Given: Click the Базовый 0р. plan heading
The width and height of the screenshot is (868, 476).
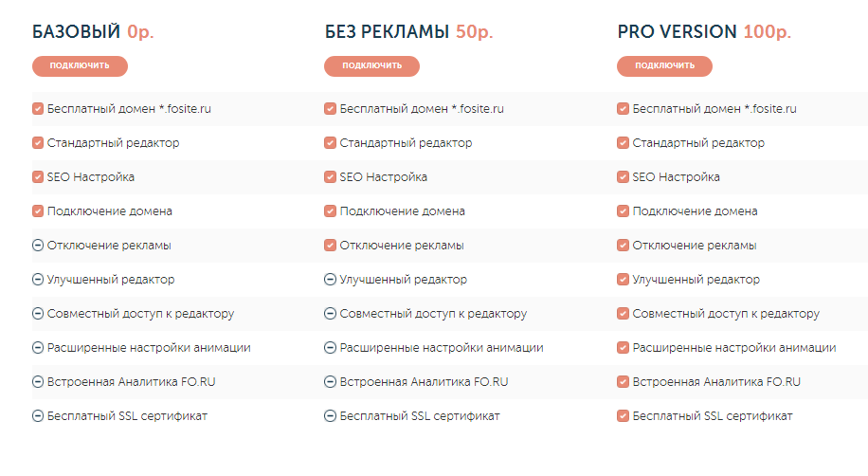Looking at the screenshot, I should 93,32.
